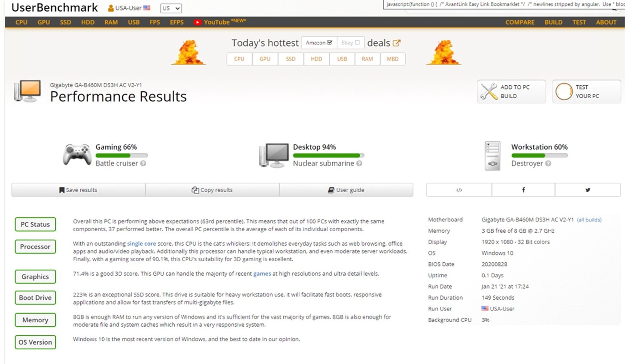Open the US country dropdown

[171, 8]
